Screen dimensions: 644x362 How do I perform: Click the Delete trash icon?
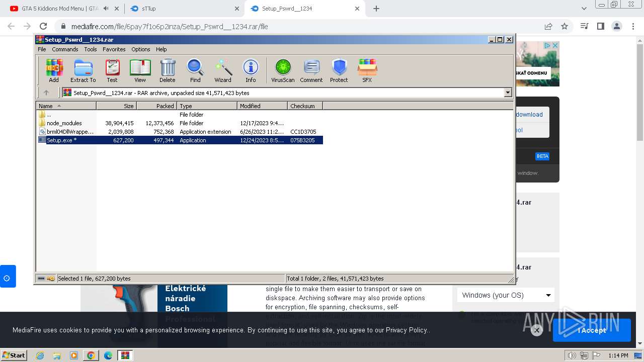(x=168, y=70)
